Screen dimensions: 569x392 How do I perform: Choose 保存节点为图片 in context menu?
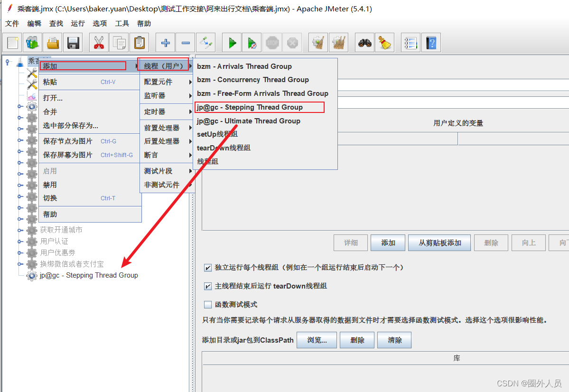point(90,141)
